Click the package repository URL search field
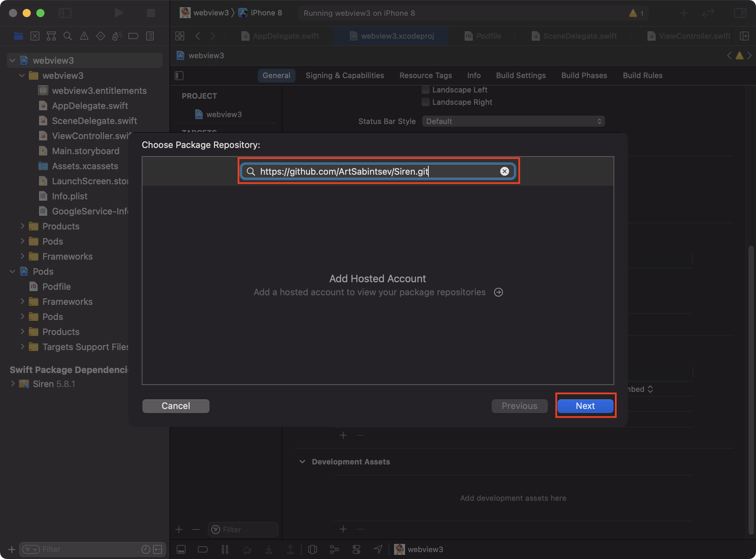The width and height of the screenshot is (756, 559). pos(377,171)
